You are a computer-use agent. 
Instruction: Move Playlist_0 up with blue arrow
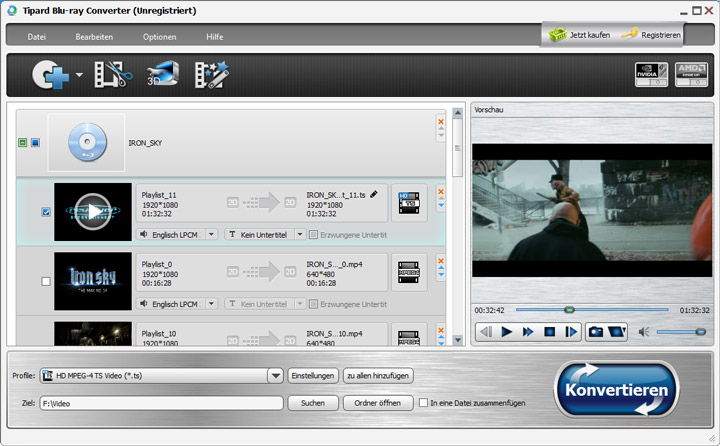pos(441,268)
